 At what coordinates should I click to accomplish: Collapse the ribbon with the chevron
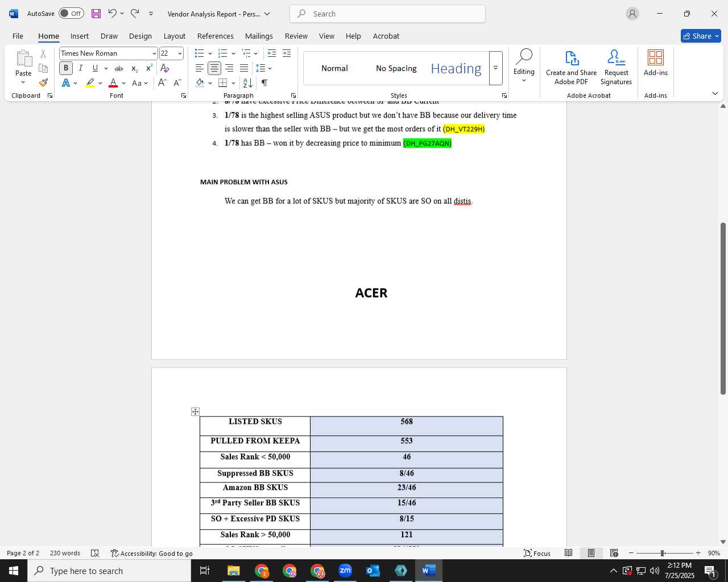715,93
